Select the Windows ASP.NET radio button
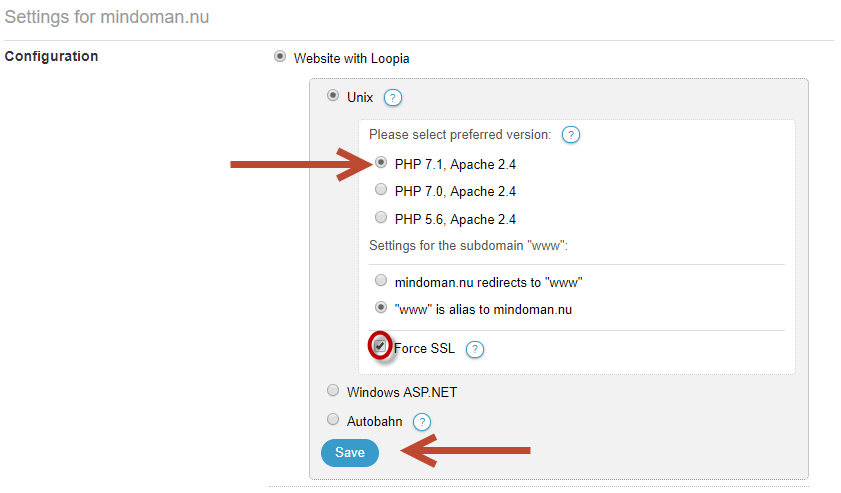 coord(333,391)
